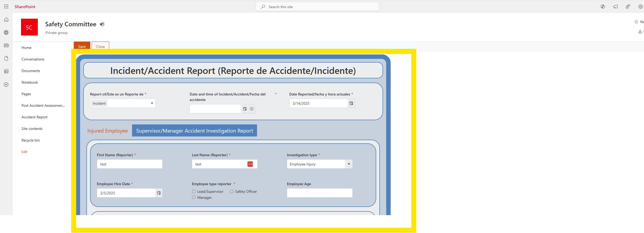Select the Safety Officer radio option
The height and width of the screenshot is (233, 644).
point(232,191)
